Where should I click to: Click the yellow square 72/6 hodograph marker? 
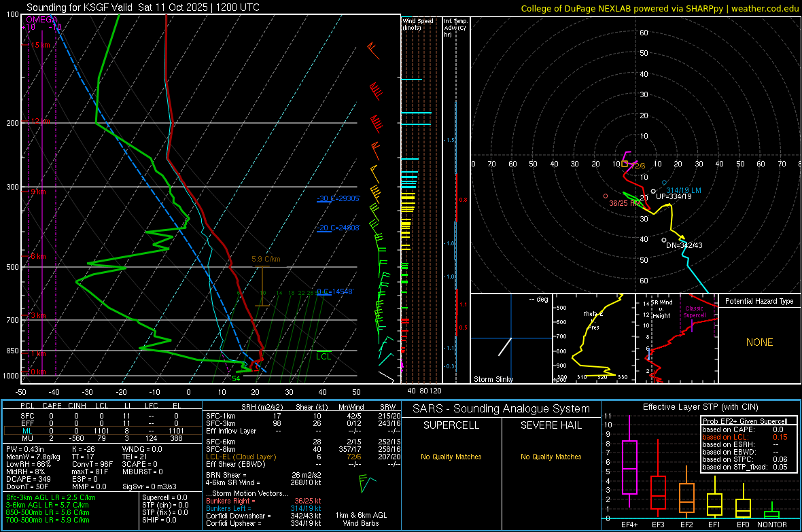click(625, 164)
